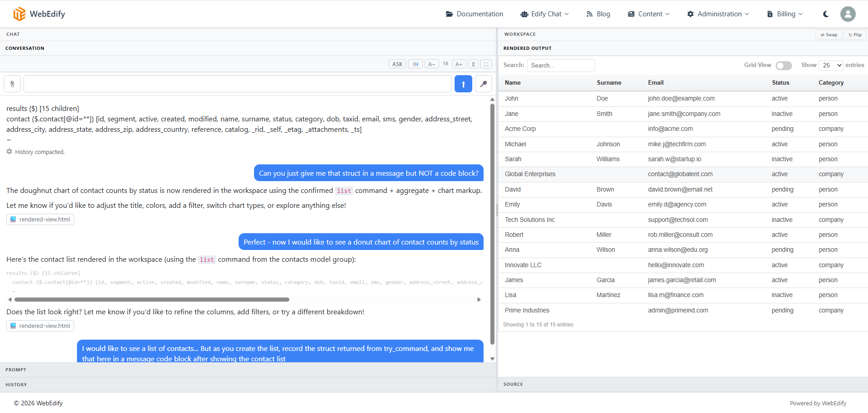Viewport: 868px width, 413px height.
Task: Focus the table Search field
Action: point(561,66)
